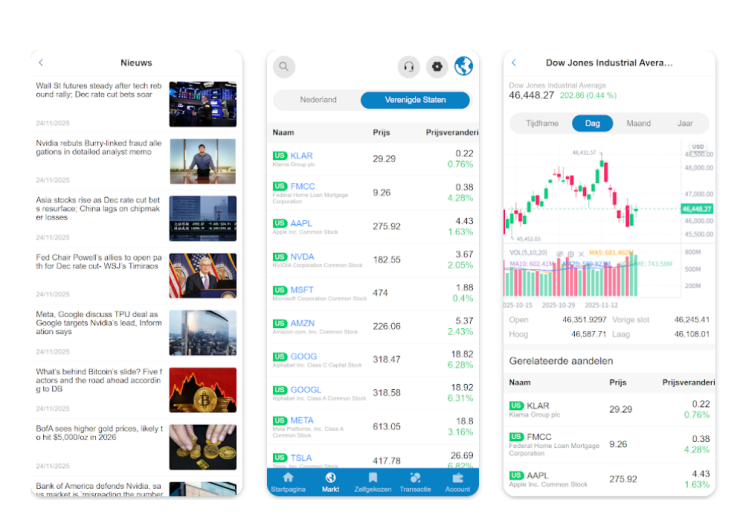Click the trading floor news thumbnail
Screen dimensions: 743x532
[x=203, y=104]
